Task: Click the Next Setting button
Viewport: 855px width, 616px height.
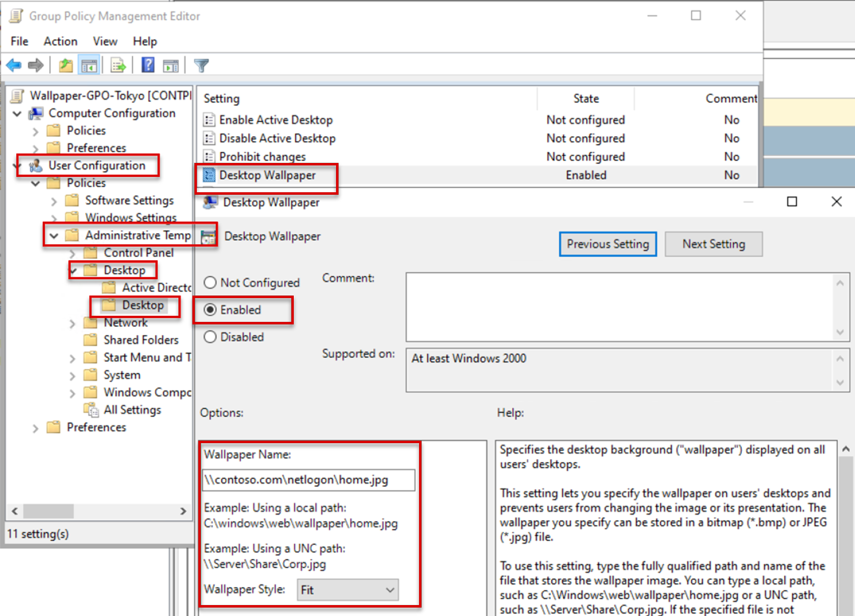Action: click(713, 244)
